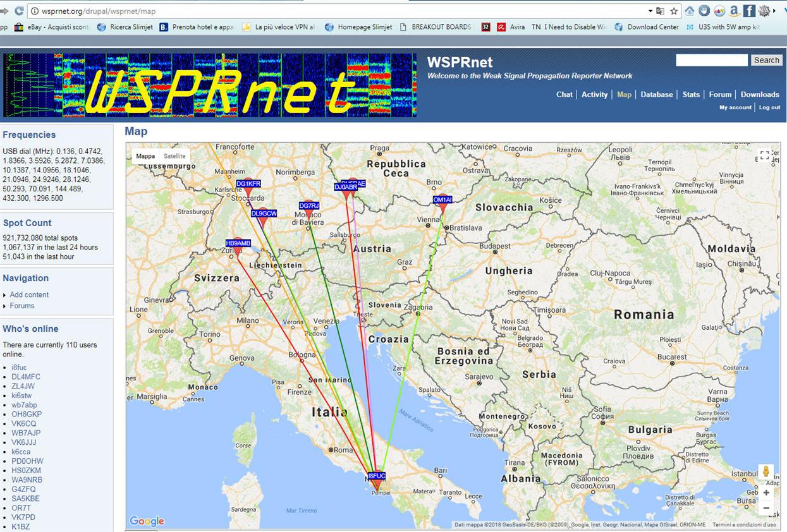
Task: Open the BREAKOUT BOARDS bookmark
Action: tap(436, 27)
